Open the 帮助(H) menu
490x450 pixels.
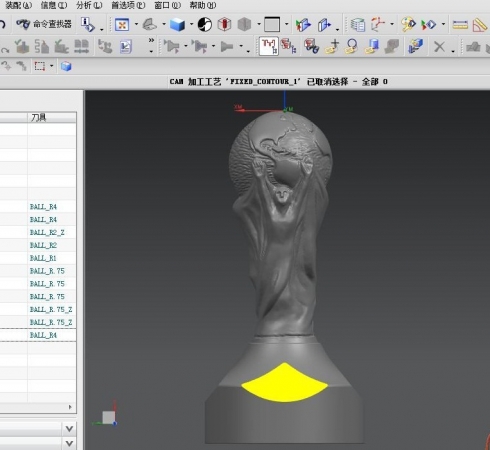203,5
